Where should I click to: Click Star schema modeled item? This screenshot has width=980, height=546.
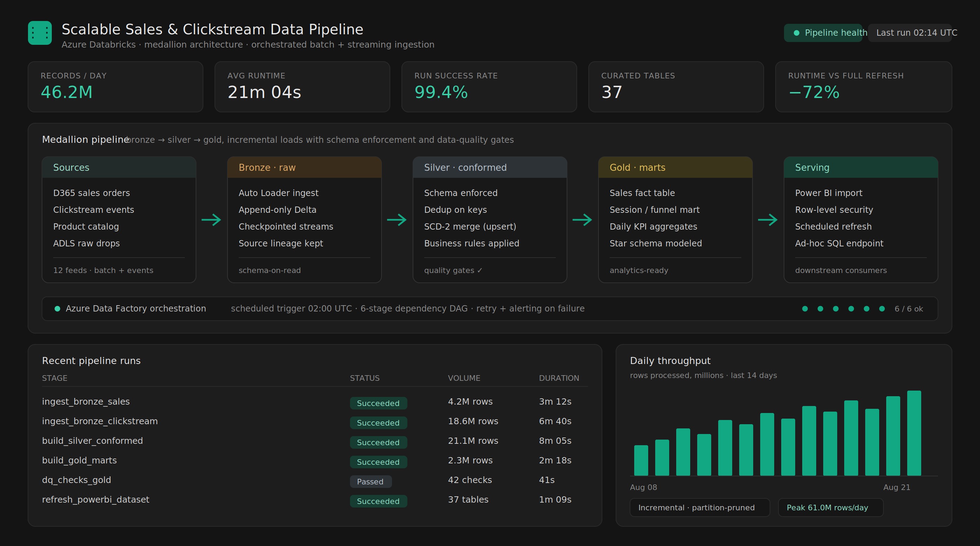coord(656,243)
